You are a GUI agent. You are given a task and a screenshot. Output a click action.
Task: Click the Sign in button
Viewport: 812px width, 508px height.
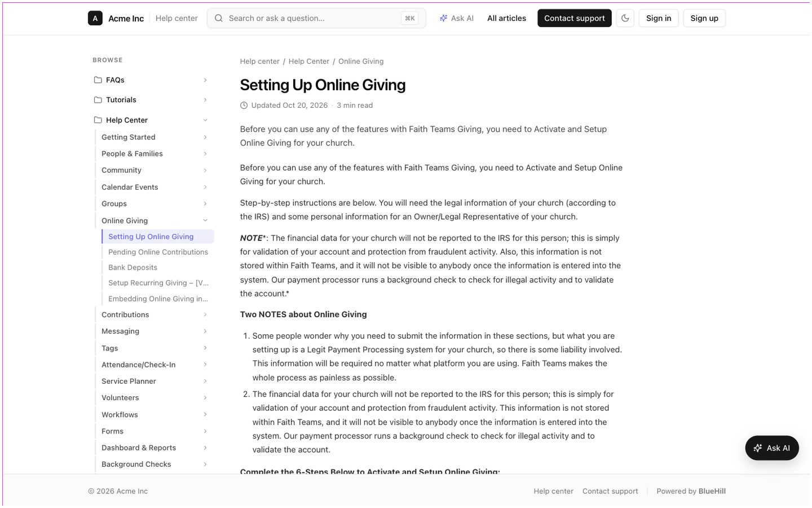point(659,18)
